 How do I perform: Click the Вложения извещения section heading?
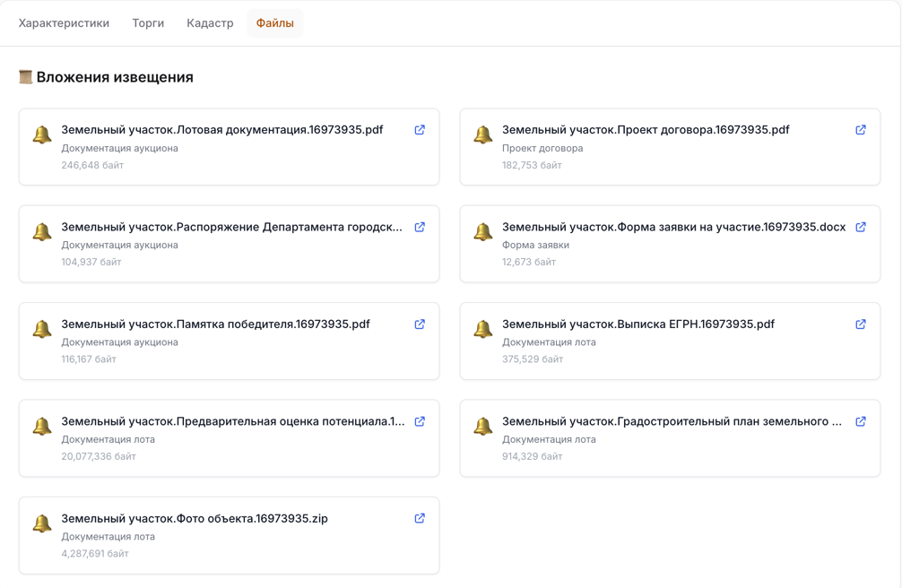click(x=114, y=77)
